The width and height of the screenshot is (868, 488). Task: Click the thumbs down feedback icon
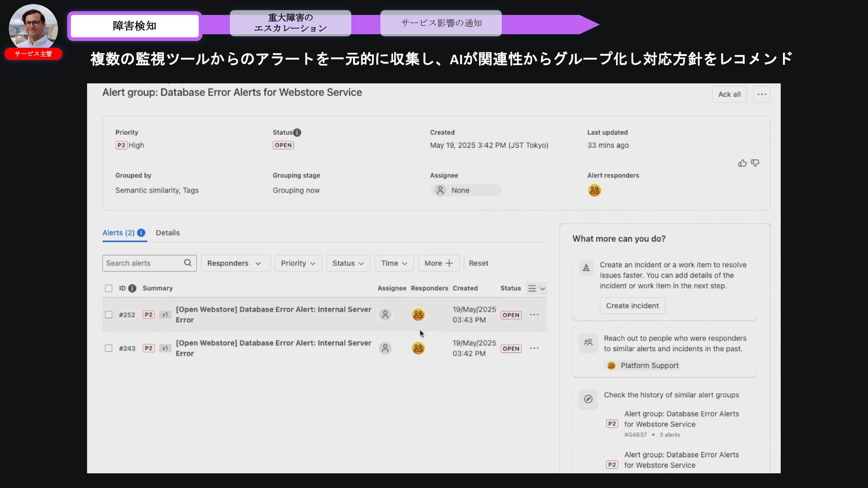click(x=755, y=163)
